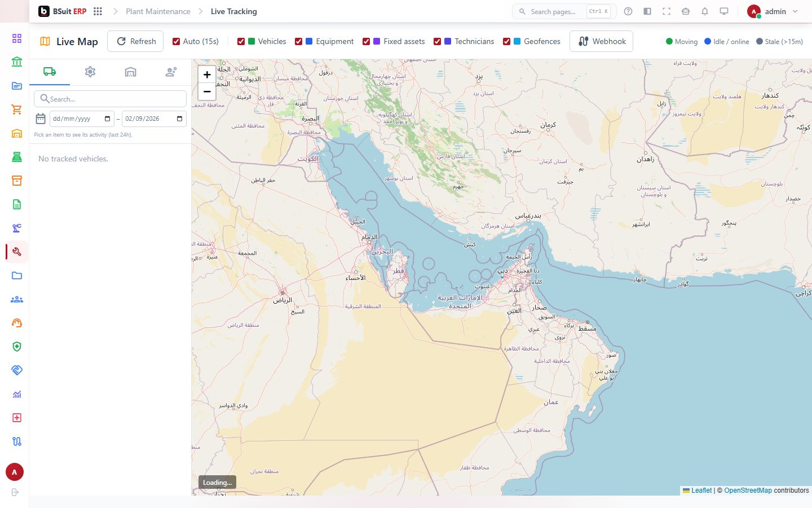Open the bank building module in sidebar
The height and width of the screenshot is (508, 812).
pos(17,62)
